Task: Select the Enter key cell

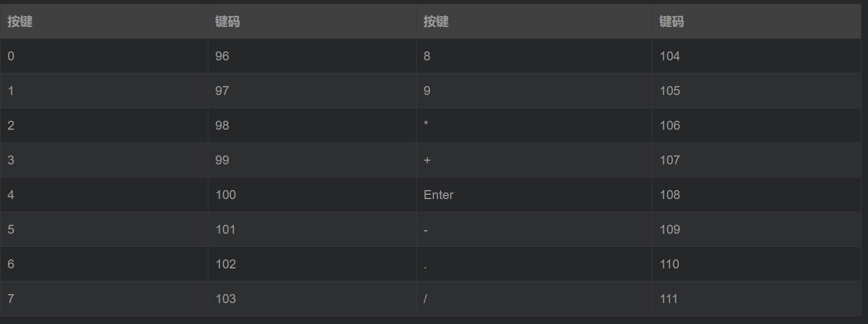Action: click(534, 195)
